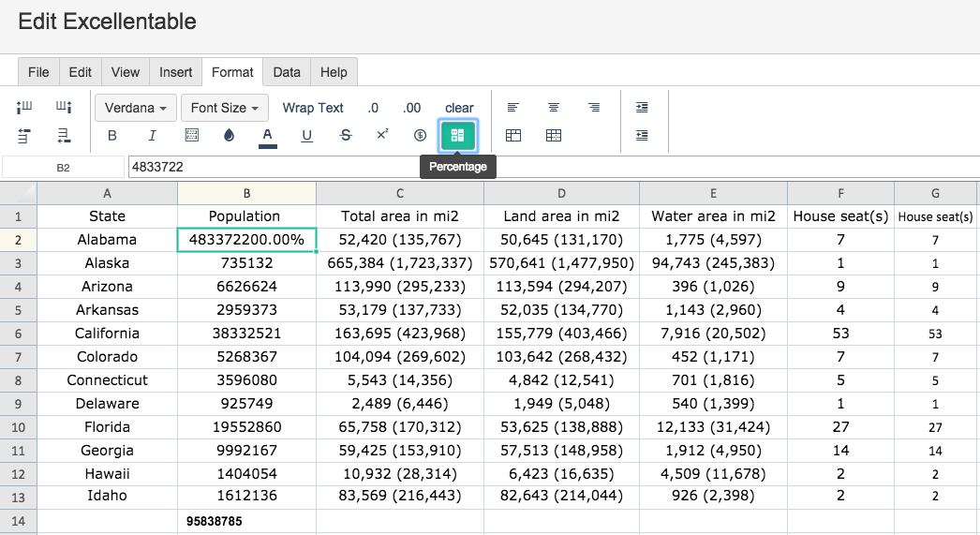Screen dimensions: 980x535
Task: Apply currency format with the dollar icon
Action: click(x=420, y=136)
